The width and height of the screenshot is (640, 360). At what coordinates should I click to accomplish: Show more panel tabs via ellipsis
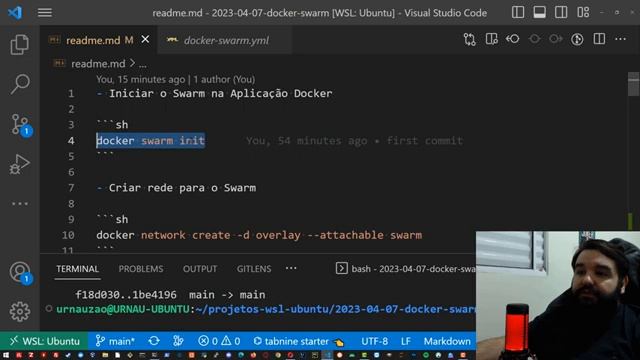[x=291, y=268]
